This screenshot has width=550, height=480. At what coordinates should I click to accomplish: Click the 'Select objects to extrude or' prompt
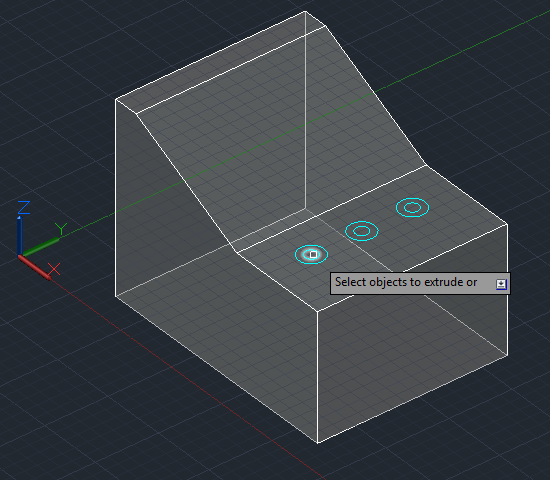(406, 282)
